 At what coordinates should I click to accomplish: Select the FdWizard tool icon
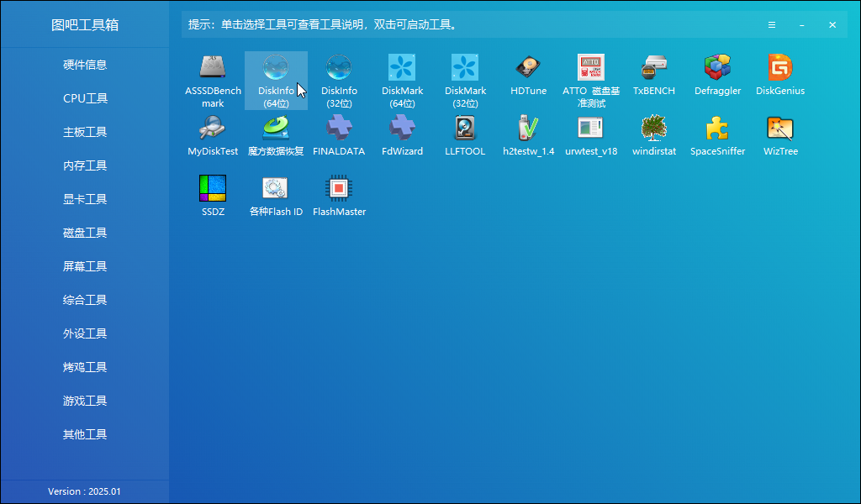(403, 128)
